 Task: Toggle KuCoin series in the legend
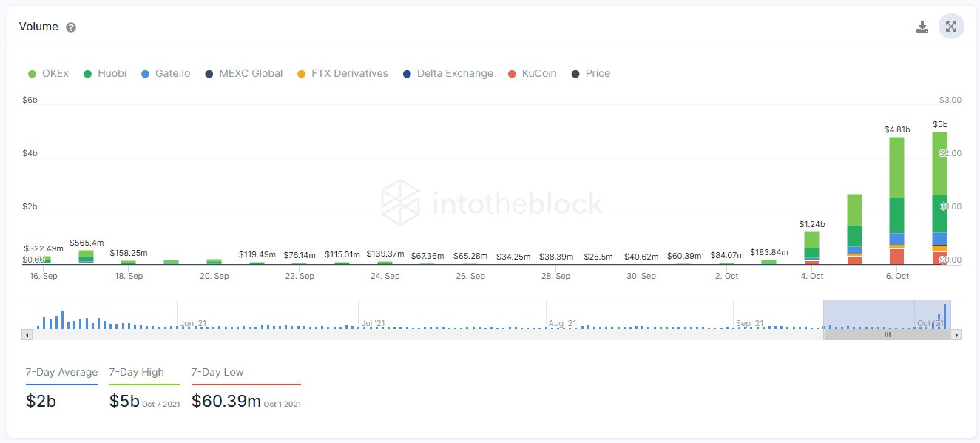coord(533,73)
